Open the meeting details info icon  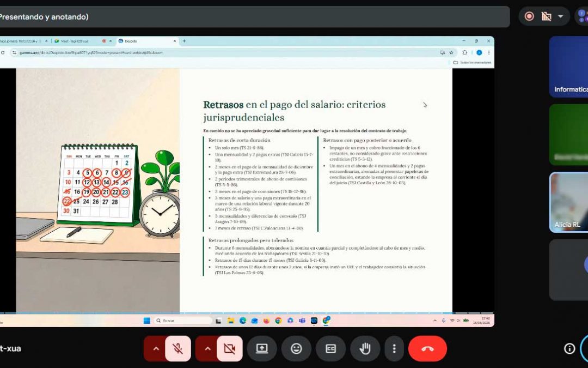[569, 349]
